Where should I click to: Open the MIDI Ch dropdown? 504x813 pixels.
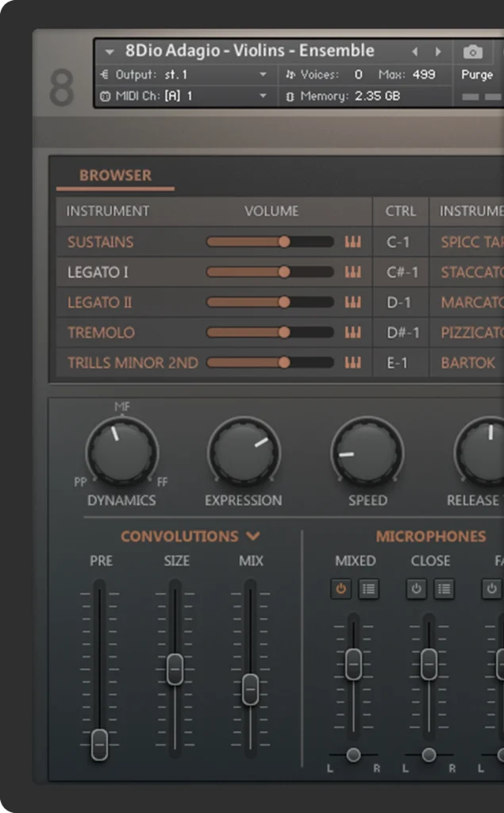point(263,96)
